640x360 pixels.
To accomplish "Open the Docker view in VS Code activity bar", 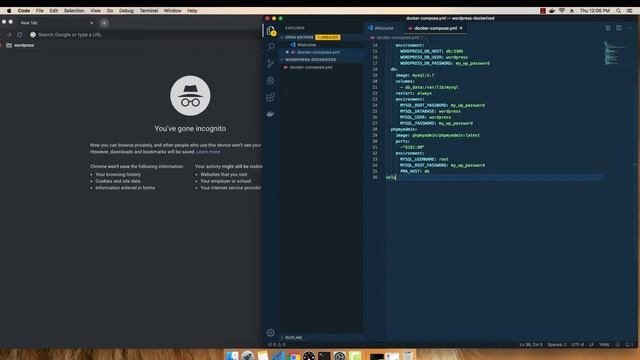I will [x=271, y=114].
